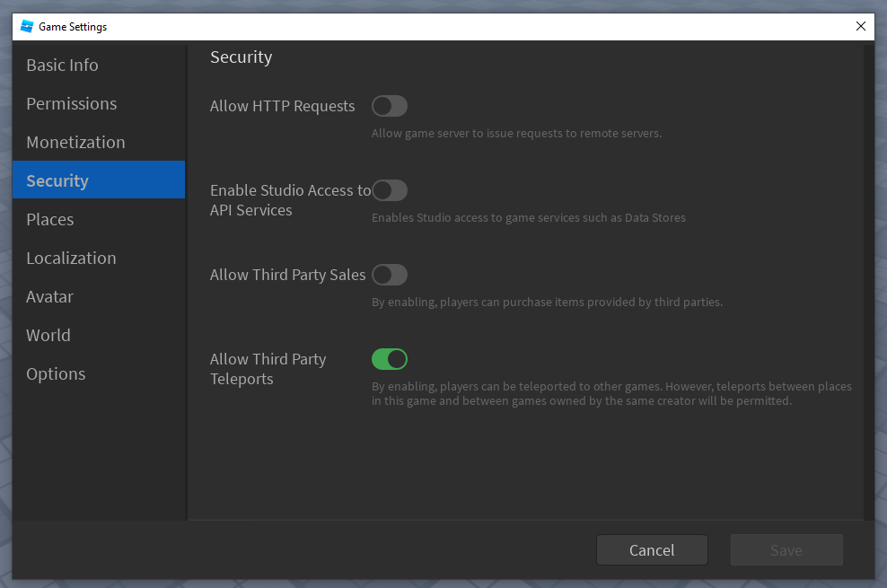Open the Options tab
This screenshot has width=887, height=588.
[56, 374]
